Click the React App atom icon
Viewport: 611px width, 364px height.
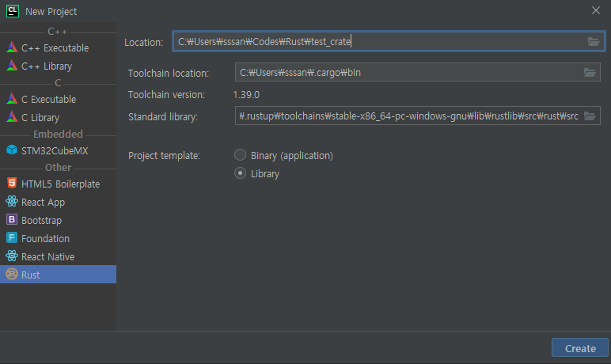pos(12,202)
